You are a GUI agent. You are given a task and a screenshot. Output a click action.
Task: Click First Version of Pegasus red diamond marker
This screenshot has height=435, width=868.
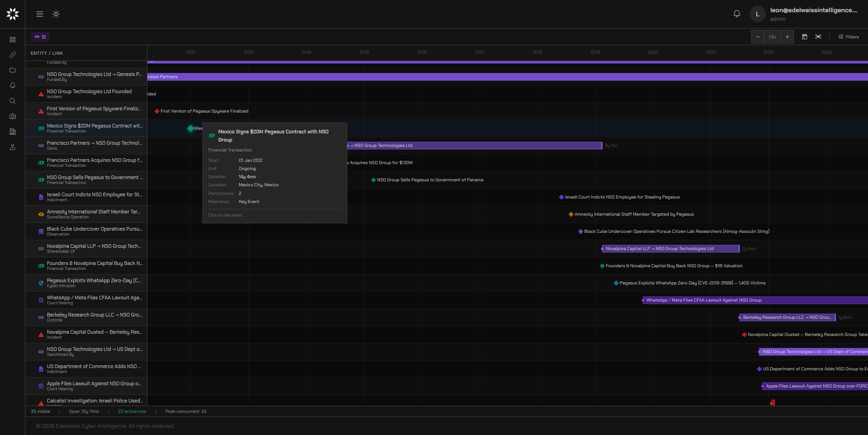point(157,111)
